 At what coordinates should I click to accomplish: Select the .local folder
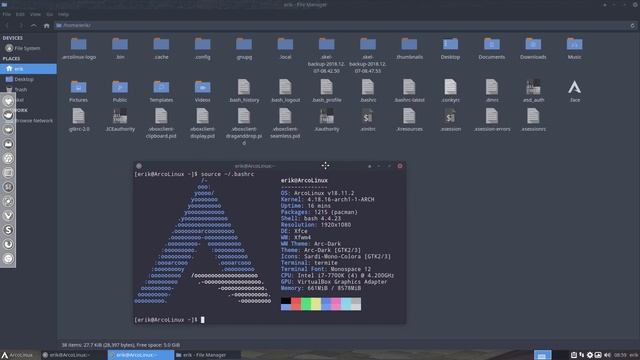pyautogui.click(x=285, y=49)
